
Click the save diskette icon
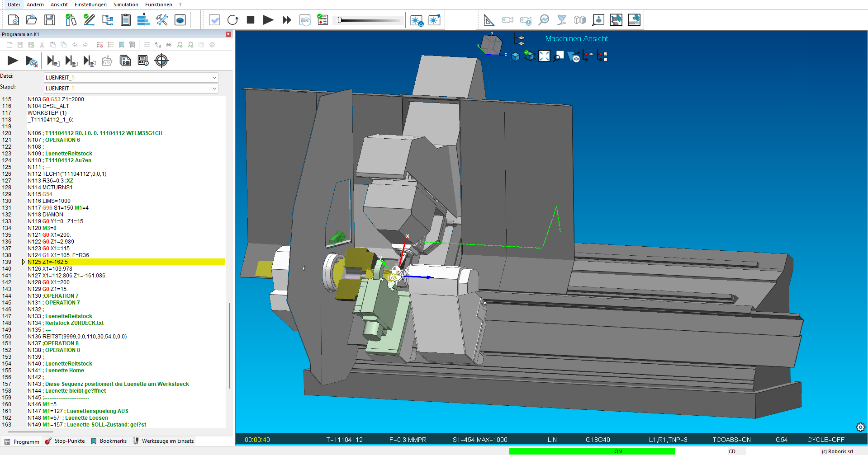50,20
